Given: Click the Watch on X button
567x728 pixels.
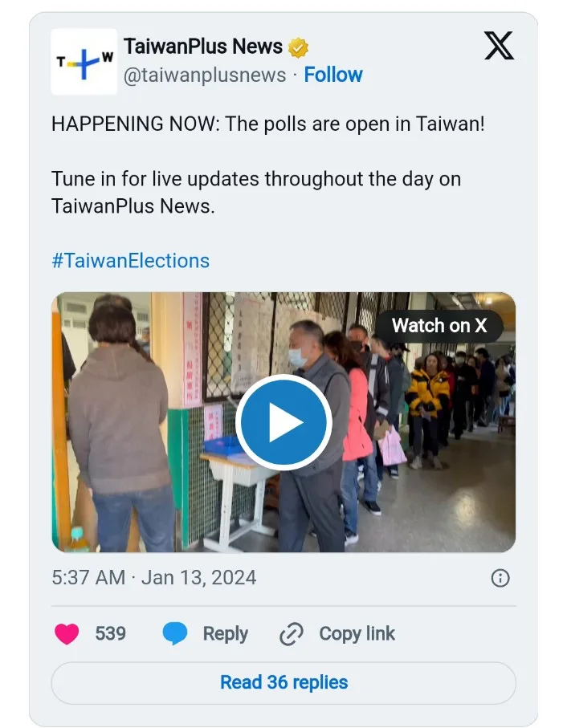Looking at the screenshot, I should point(439,326).
